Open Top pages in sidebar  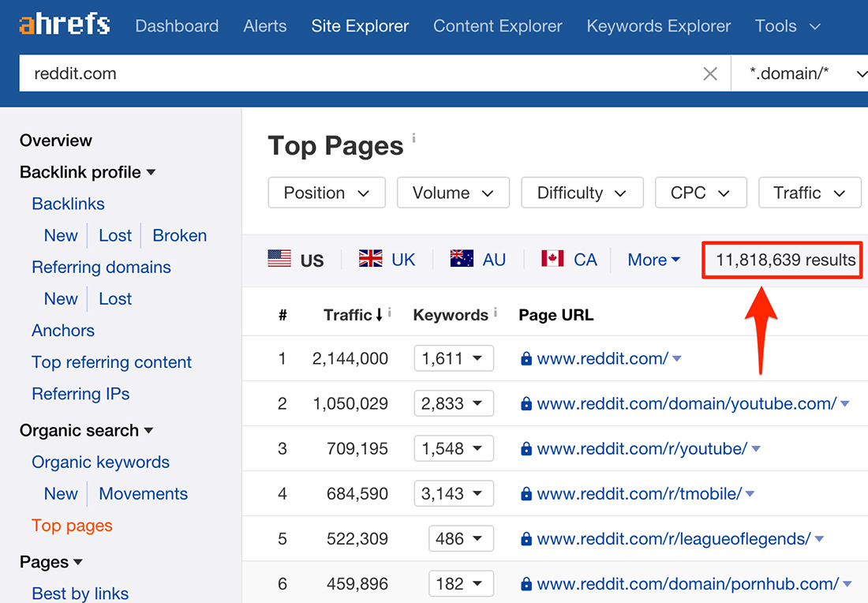tap(72, 526)
